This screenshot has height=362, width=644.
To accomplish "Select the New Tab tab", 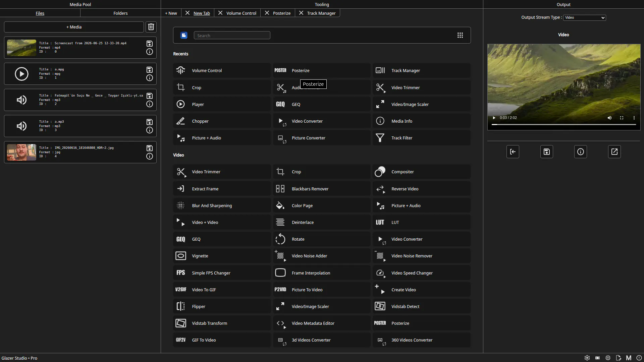I will 202,13.
